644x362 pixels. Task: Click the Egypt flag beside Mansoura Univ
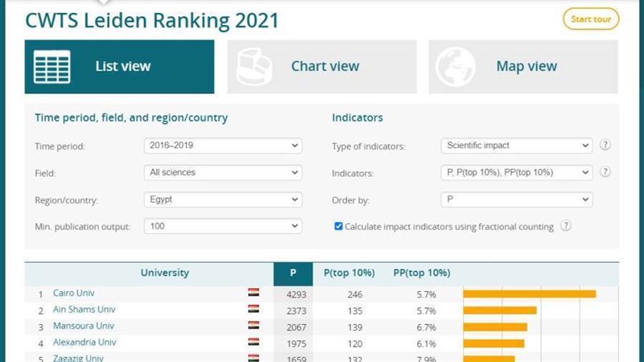coord(254,326)
